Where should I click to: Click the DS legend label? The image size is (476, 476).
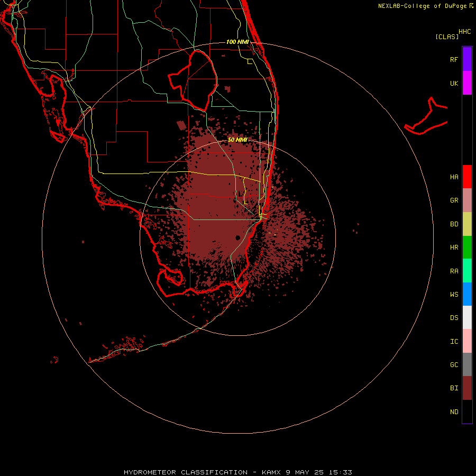[454, 318]
